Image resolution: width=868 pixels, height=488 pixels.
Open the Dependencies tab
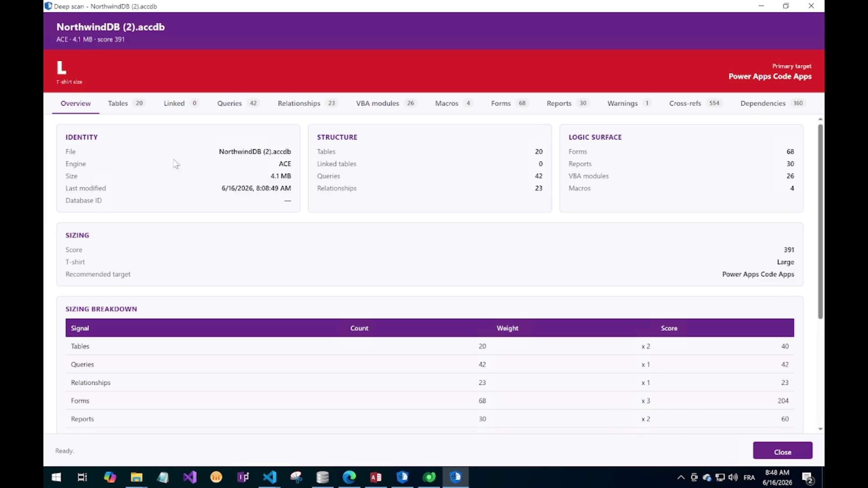pyautogui.click(x=773, y=103)
